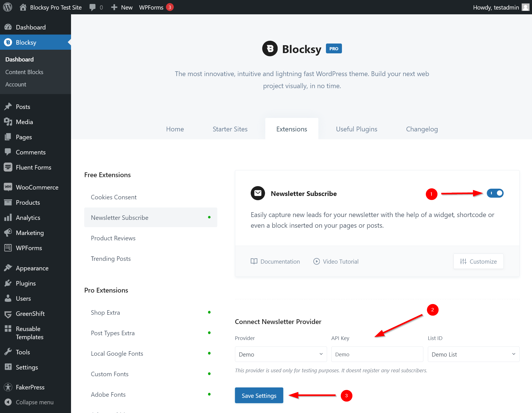Viewport: 532px width, 413px height.
Task: Click the Newsletter Subscribe envelope icon
Action: pos(258,193)
